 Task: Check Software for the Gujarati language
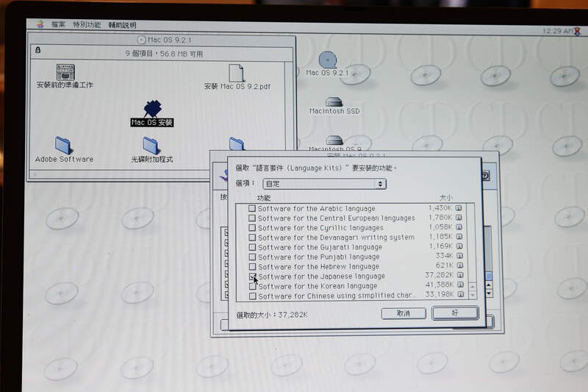click(252, 247)
